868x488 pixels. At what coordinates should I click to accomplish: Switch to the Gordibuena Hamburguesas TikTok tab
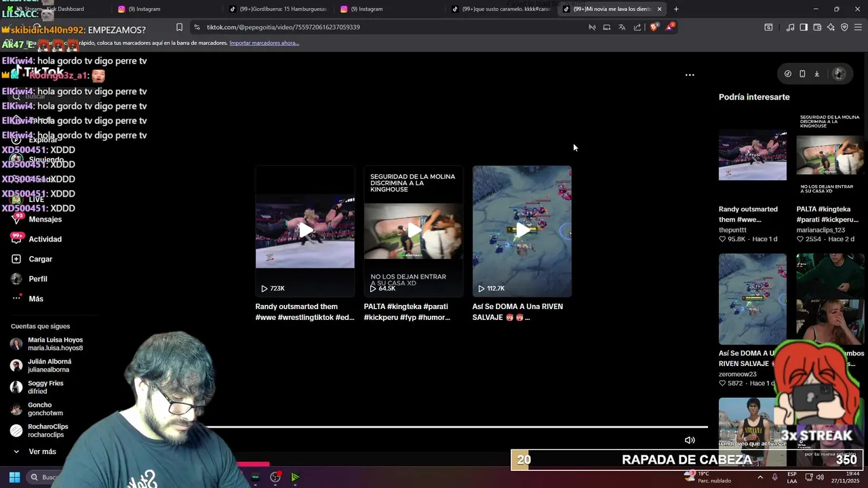click(278, 9)
